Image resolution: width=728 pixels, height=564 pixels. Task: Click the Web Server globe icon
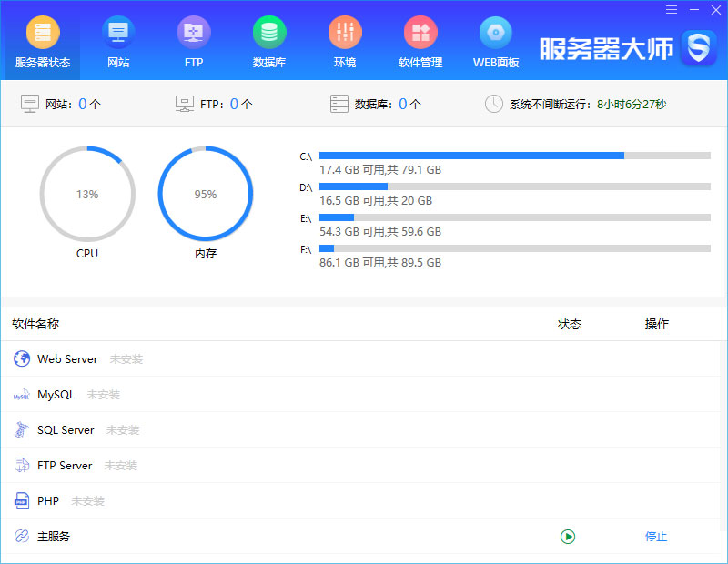click(21, 358)
